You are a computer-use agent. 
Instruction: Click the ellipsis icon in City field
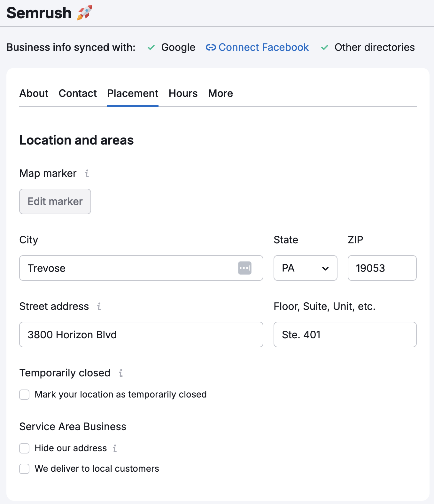[244, 268]
